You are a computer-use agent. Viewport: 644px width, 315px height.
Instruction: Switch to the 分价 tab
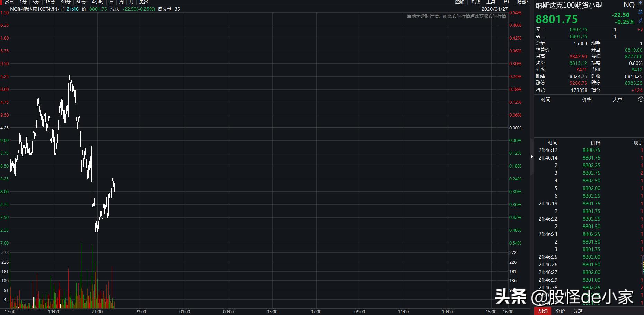click(x=560, y=311)
